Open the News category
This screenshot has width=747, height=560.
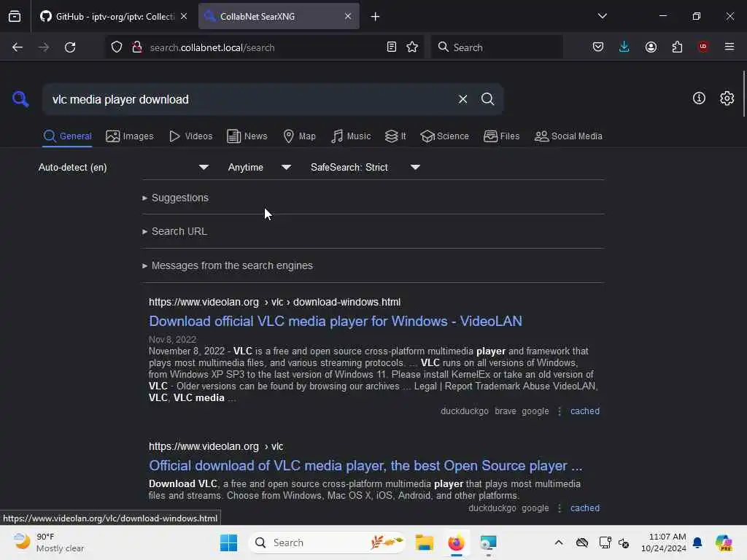point(247,136)
